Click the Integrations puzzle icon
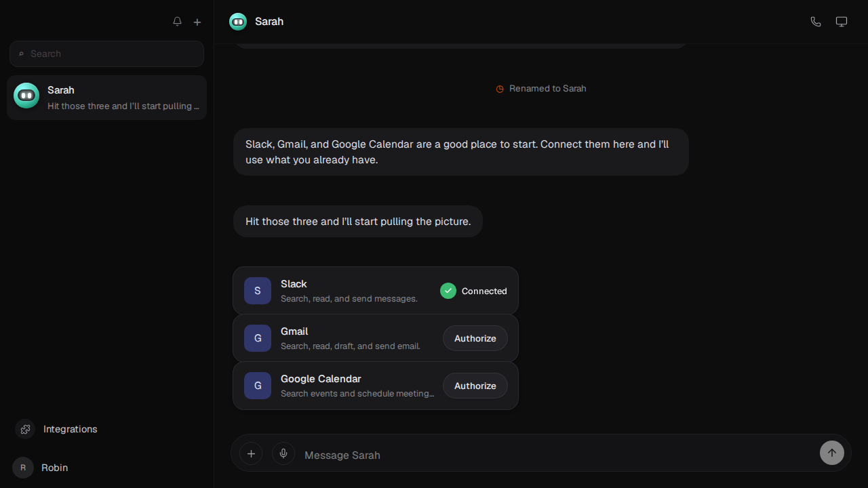Viewport: 868px width, 488px height. [25, 429]
